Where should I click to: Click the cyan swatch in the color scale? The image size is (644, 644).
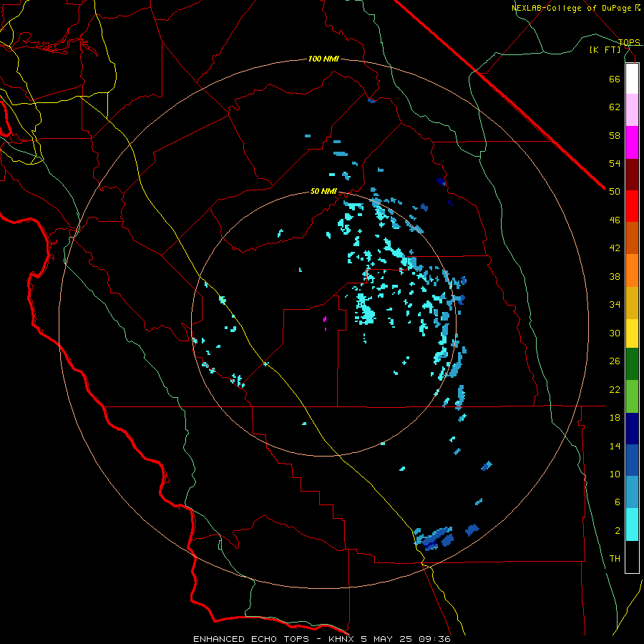[x=632, y=525]
